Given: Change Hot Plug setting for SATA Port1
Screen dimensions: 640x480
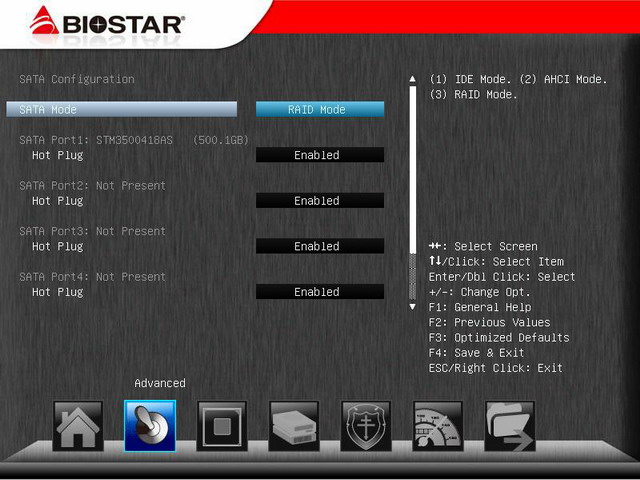Looking at the screenshot, I should (320, 155).
